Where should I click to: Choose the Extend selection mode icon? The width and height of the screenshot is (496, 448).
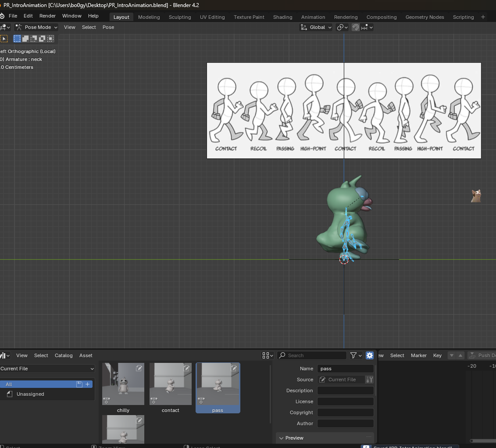25,39
